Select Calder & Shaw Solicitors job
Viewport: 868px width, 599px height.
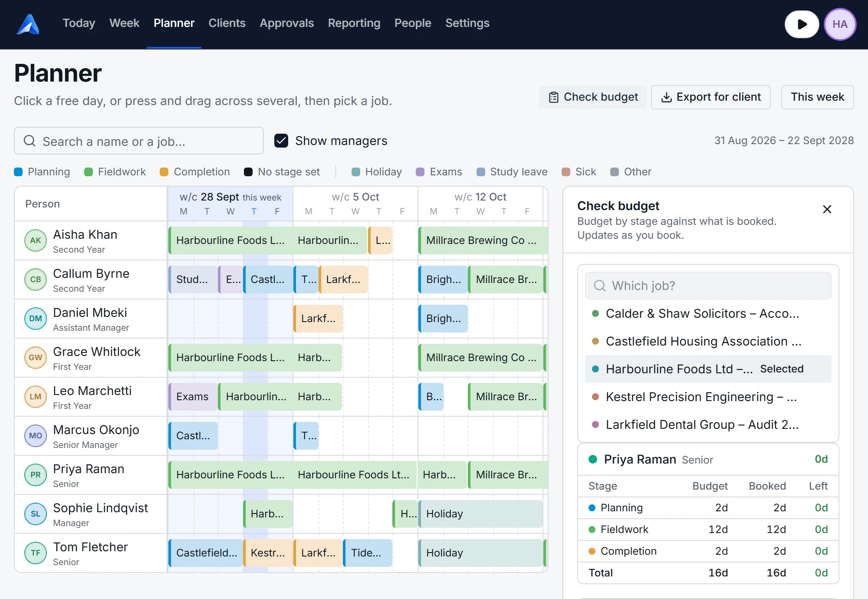708,313
